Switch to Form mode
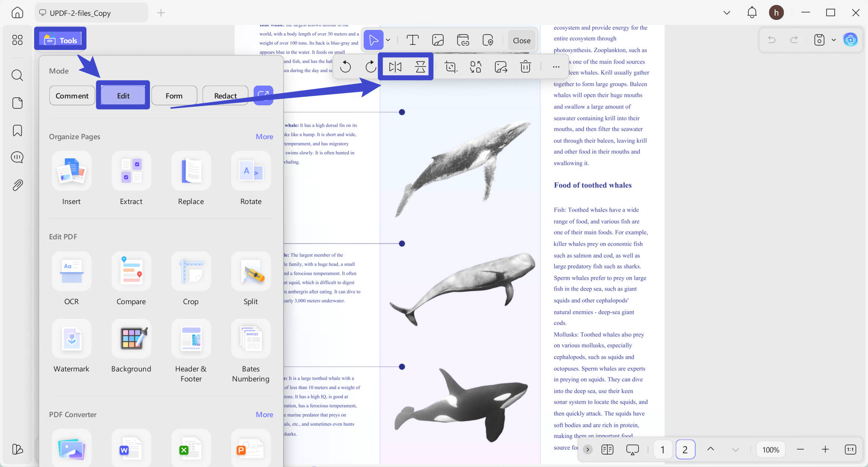This screenshot has width=868, height=467. pos(174,96)
